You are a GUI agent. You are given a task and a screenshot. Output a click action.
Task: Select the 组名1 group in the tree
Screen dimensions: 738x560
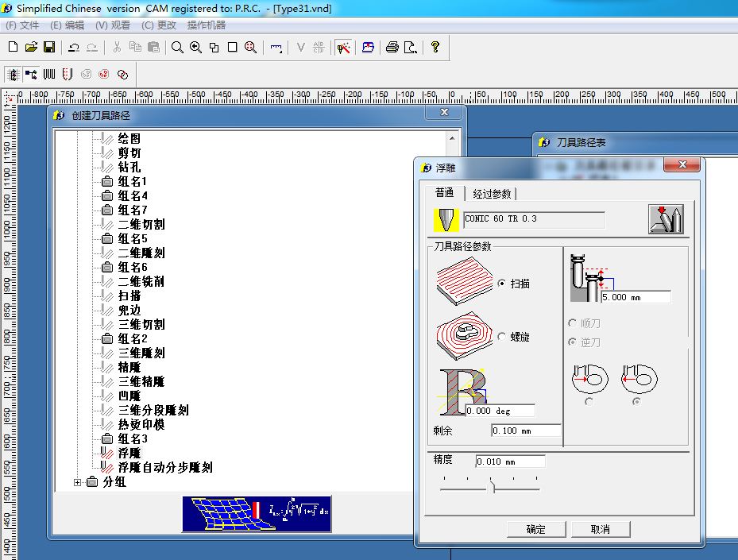(x=132, y=181)
